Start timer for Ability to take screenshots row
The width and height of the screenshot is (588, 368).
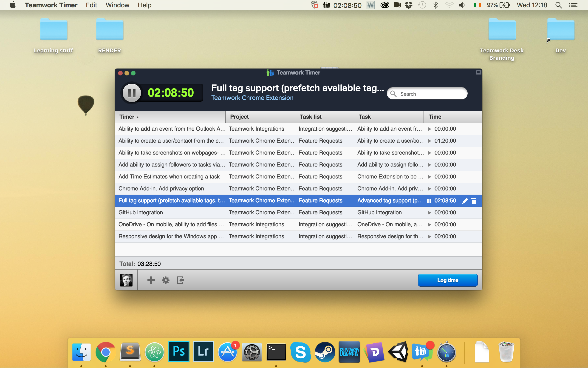pos(429,153)
